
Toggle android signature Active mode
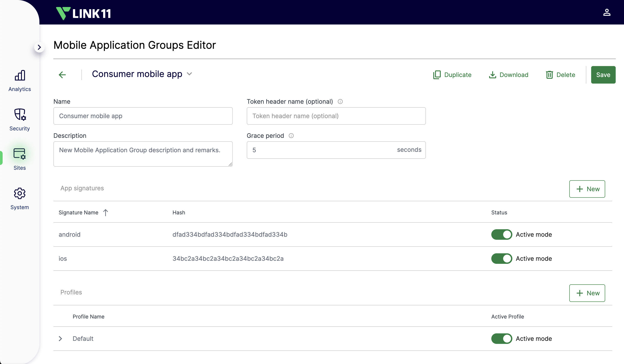501,234
